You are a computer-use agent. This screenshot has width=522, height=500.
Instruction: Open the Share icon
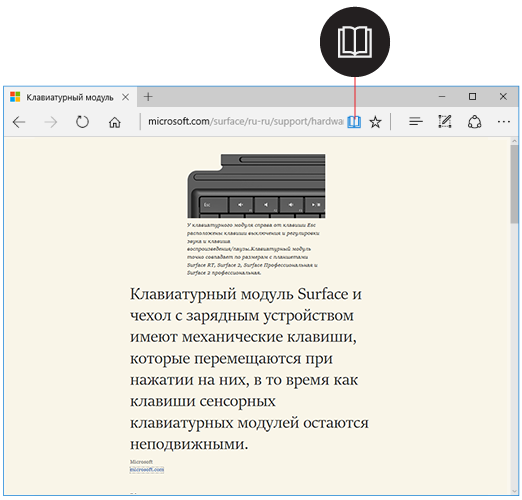tap(474, 122)
